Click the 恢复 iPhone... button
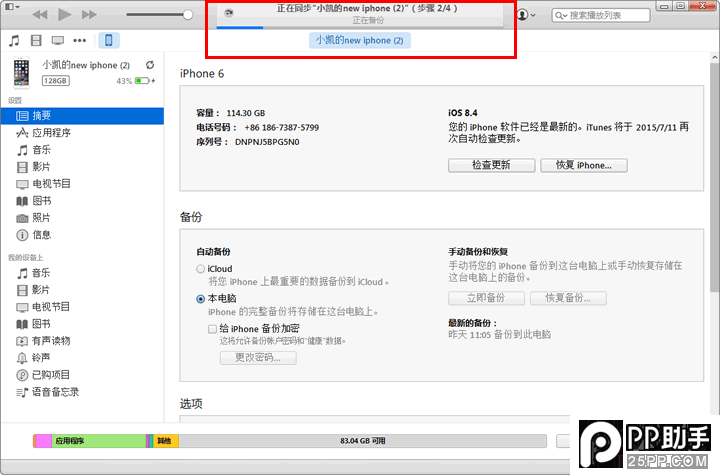 point(583,165)
